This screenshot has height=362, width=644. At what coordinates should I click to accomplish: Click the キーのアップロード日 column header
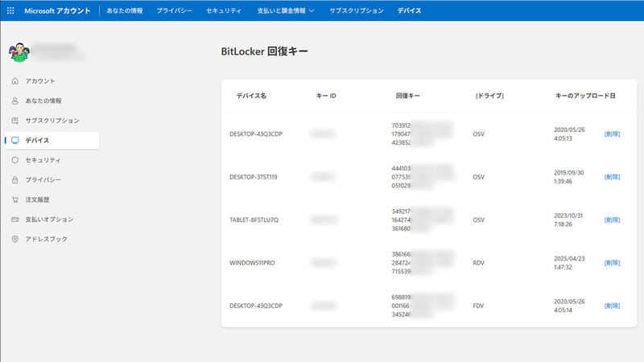pyautogui.click(x=585, y=96)
